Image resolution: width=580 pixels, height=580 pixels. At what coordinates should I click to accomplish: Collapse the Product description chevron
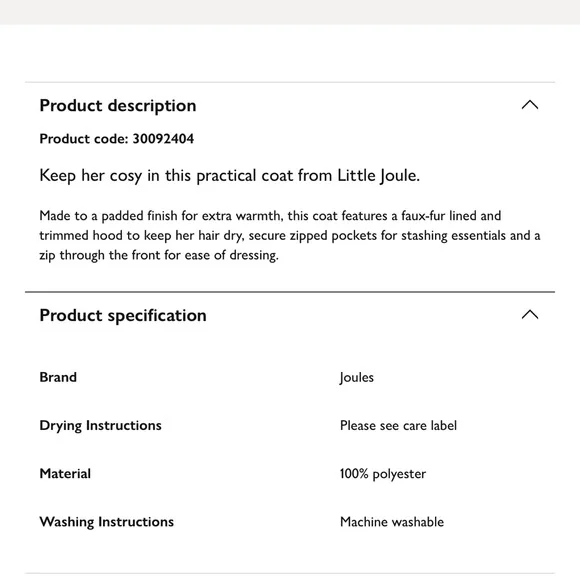pos(530,105)
